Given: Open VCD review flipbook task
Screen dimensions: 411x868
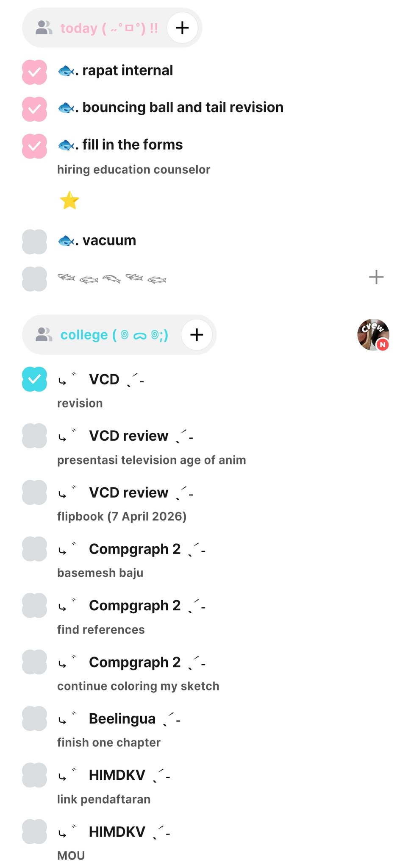Looking at the screenshot, I should coord(128,493).
